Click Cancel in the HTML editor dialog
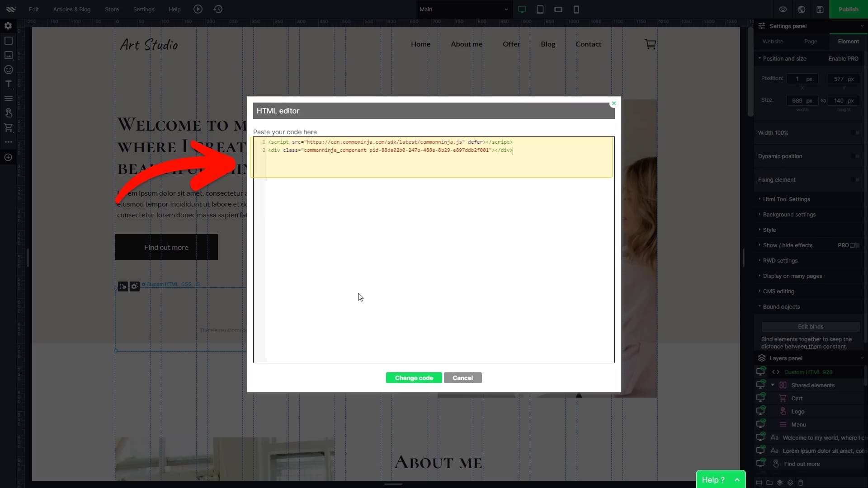This screenshot has height=488, width=868. 462,378
